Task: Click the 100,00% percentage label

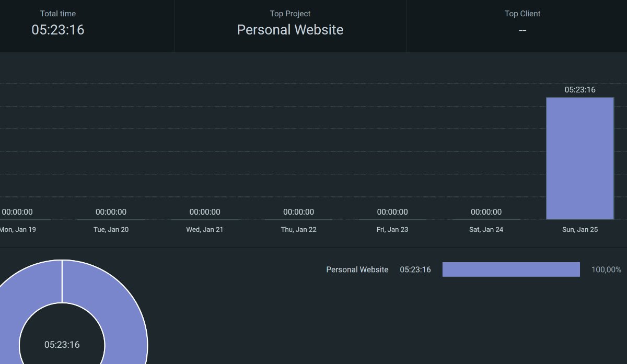Action: tap(606, 270)
